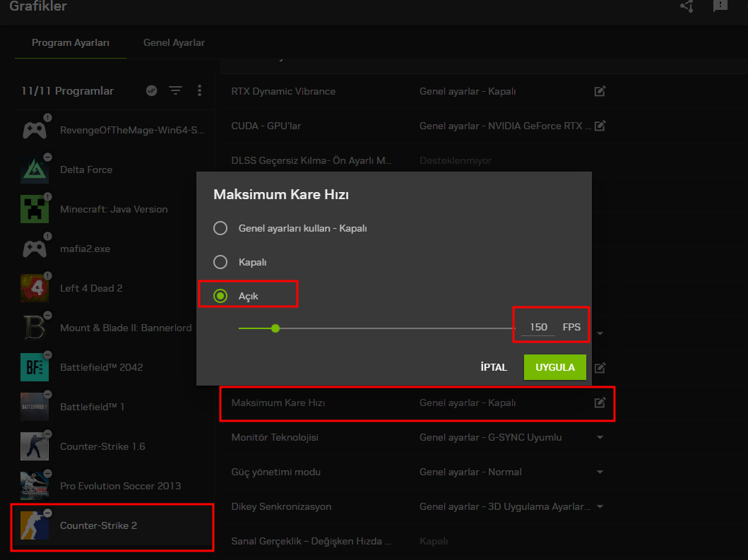Edit the RTX Dynamic Vibrance setting
This screenshot has height=560, width=748.
(x=600, y=91)
